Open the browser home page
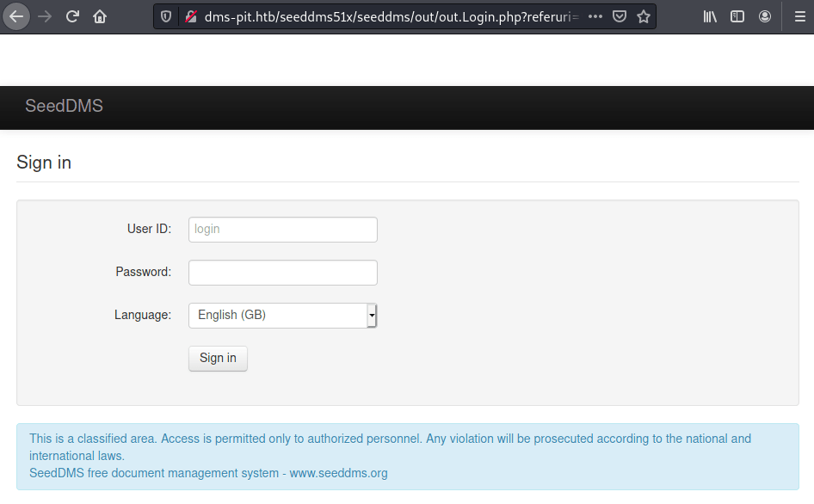This screenshot has width=814, height=504. click(x=100, y=16)
